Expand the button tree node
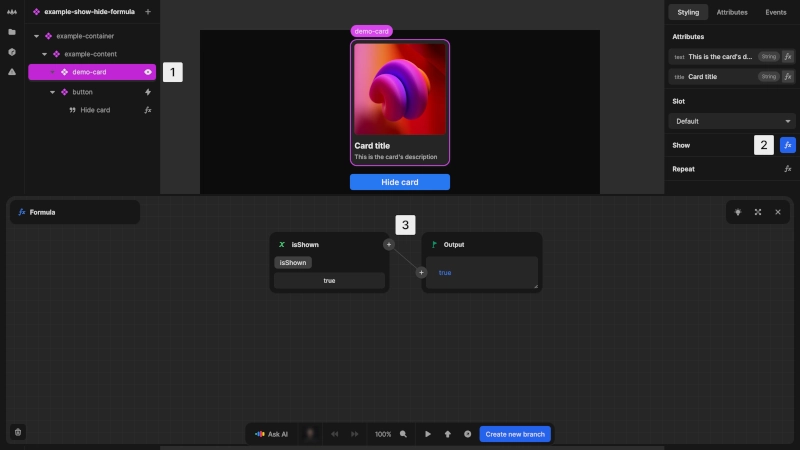The height and width of the screenshot is (450, 800). click(x=53, y=92)
